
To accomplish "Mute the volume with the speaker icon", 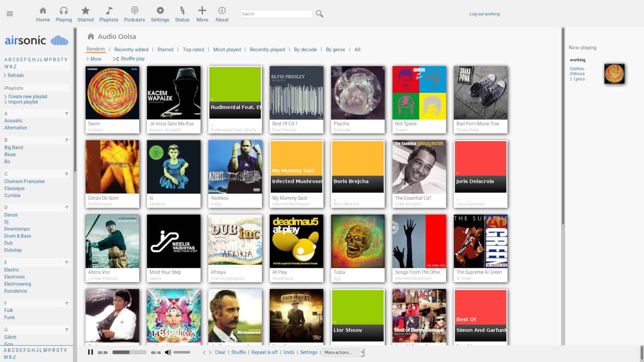I will (168, 352).
